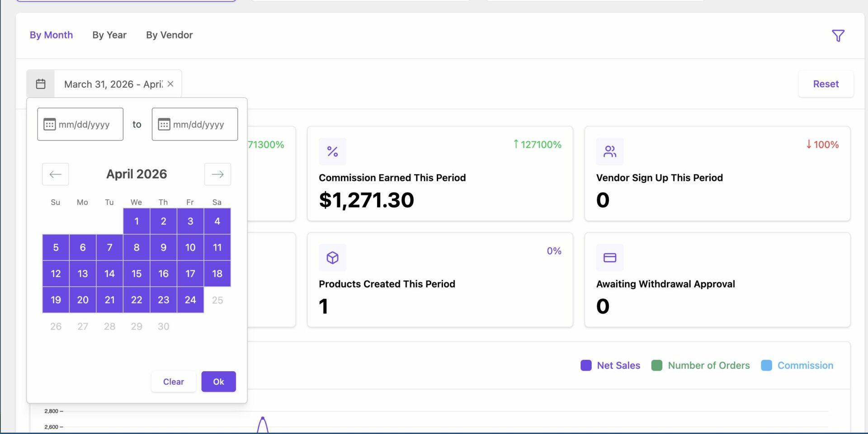
Task: Select April 9 in the calendar
Action: point(164,247)
